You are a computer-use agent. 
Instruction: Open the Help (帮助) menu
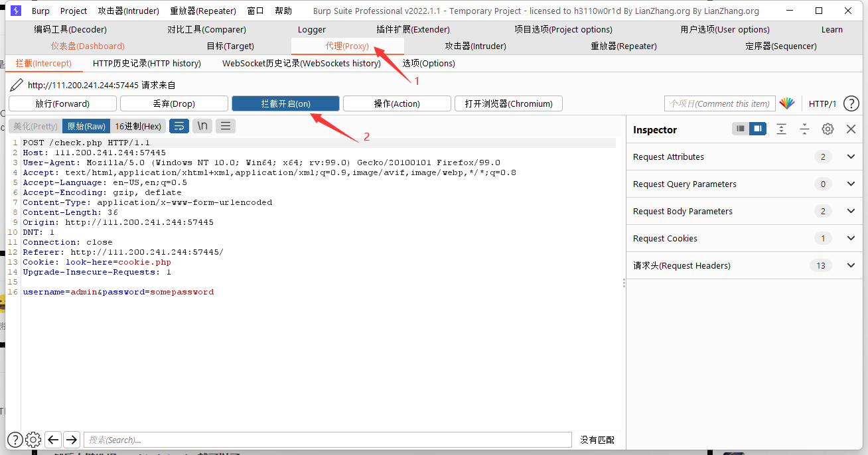point(283,11)
